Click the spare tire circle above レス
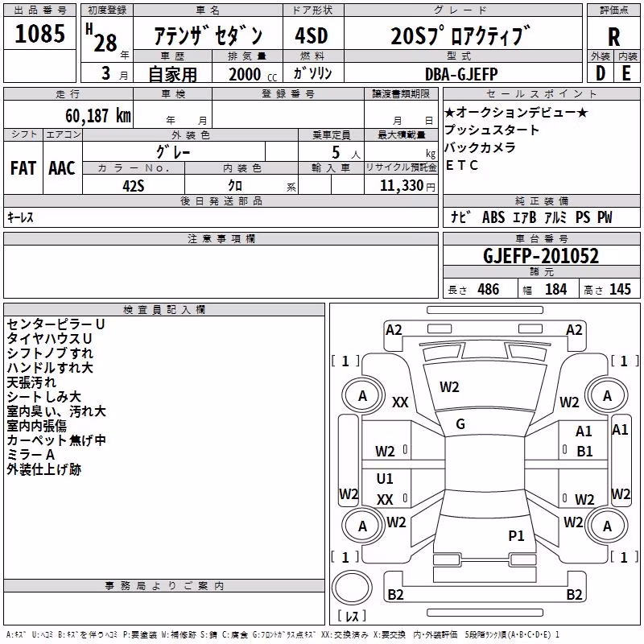 [x=352, y=588]
